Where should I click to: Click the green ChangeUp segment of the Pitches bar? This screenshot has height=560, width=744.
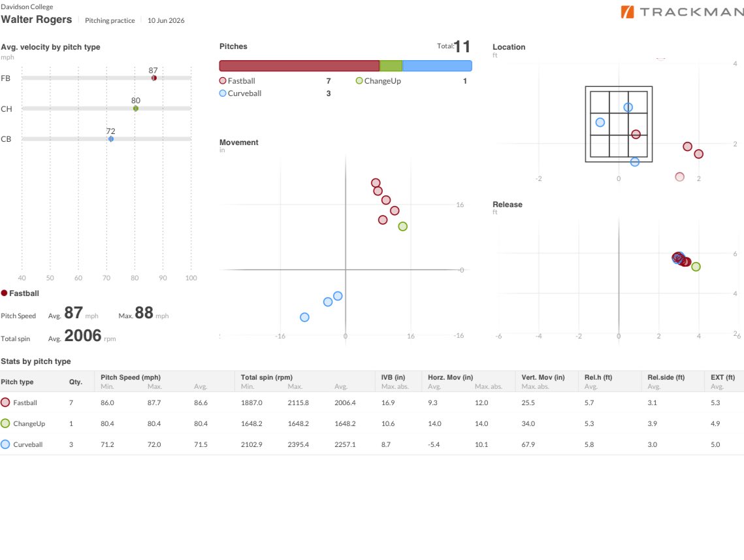click(391, 66)
